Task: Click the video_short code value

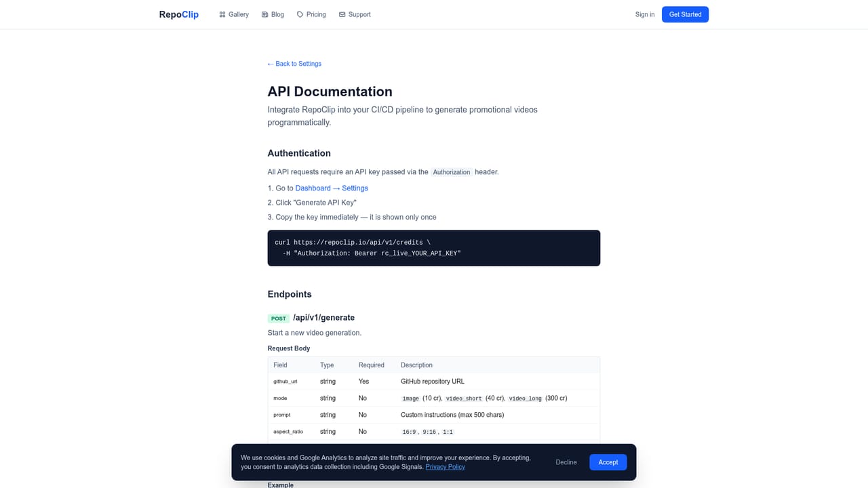Action: (464, 399)
